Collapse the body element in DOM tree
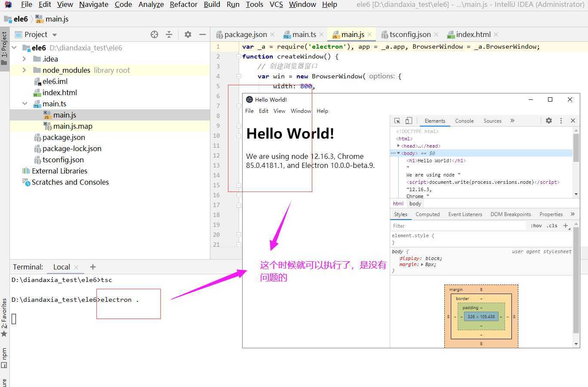Viewport: 588px width, 387px height. 398,153
